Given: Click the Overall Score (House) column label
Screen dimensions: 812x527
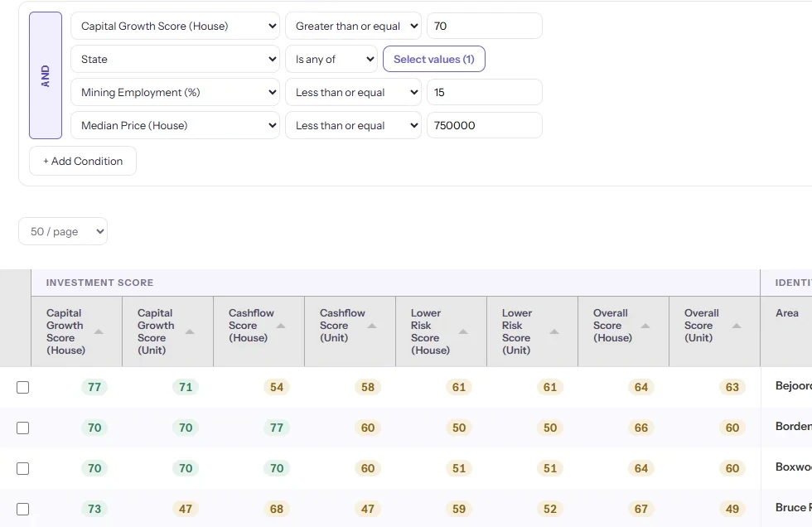Looking at the screenshot, I should click(x=612, y=325).
